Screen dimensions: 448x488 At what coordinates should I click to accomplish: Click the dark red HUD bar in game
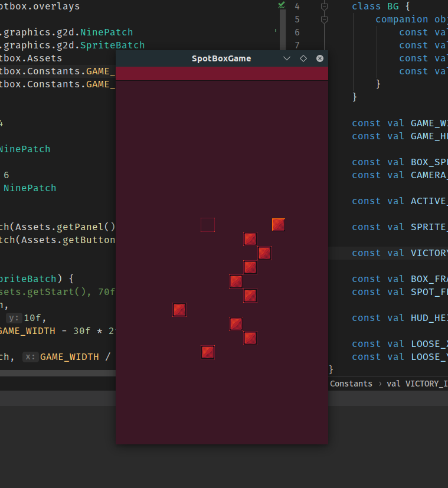point(222,73)
